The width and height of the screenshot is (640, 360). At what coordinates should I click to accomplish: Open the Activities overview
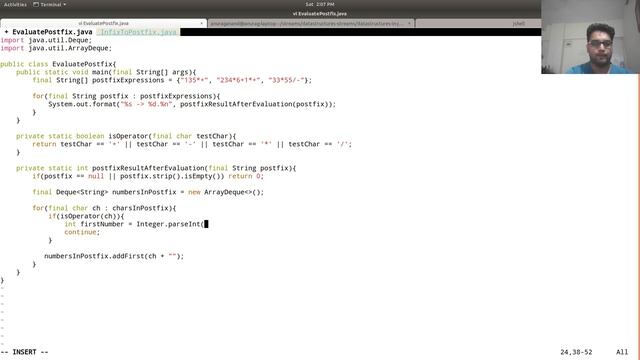[15, 4]
